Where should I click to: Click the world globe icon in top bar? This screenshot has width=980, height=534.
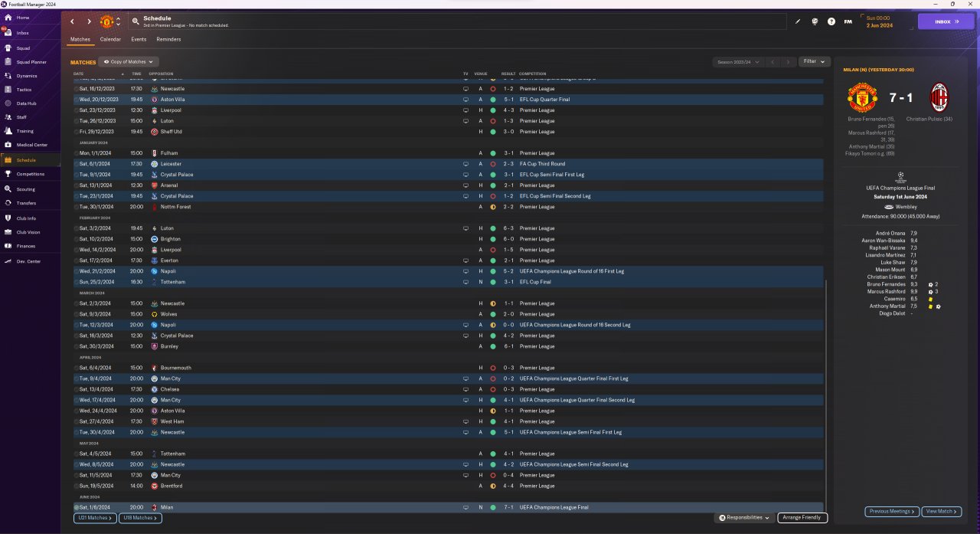(x=815, y=21)
